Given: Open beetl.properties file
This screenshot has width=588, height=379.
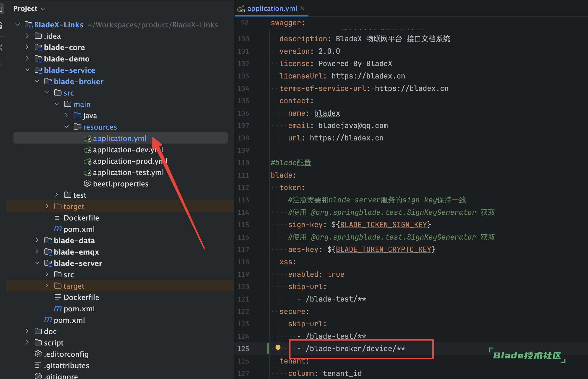Looking at the screenshot, I should (x=121, y=184).
